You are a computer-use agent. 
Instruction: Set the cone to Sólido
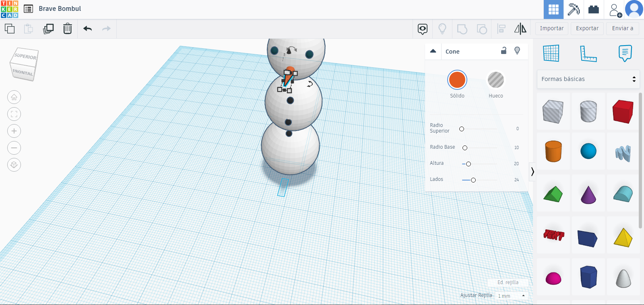(457, 80)
